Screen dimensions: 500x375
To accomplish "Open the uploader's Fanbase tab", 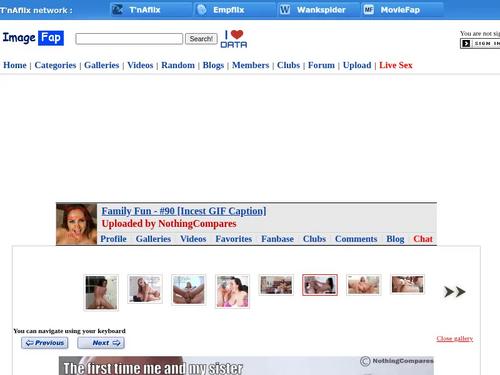I will pyautogui.click(x=277, y=239).
